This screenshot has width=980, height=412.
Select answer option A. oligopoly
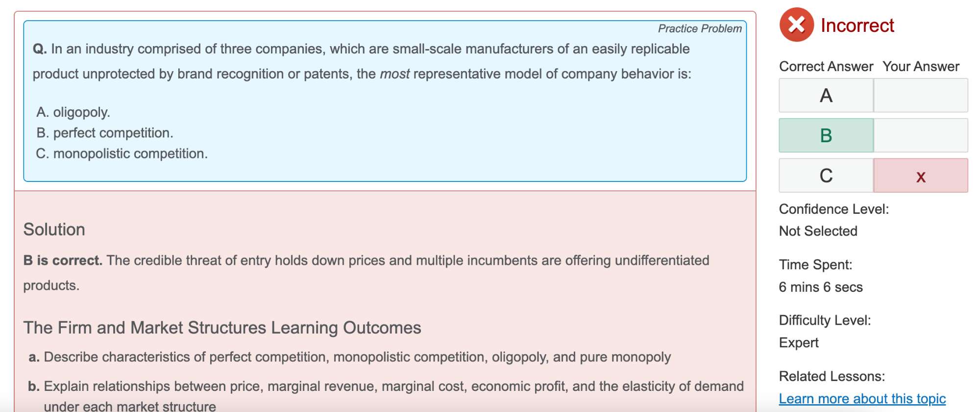pos(73,112)
